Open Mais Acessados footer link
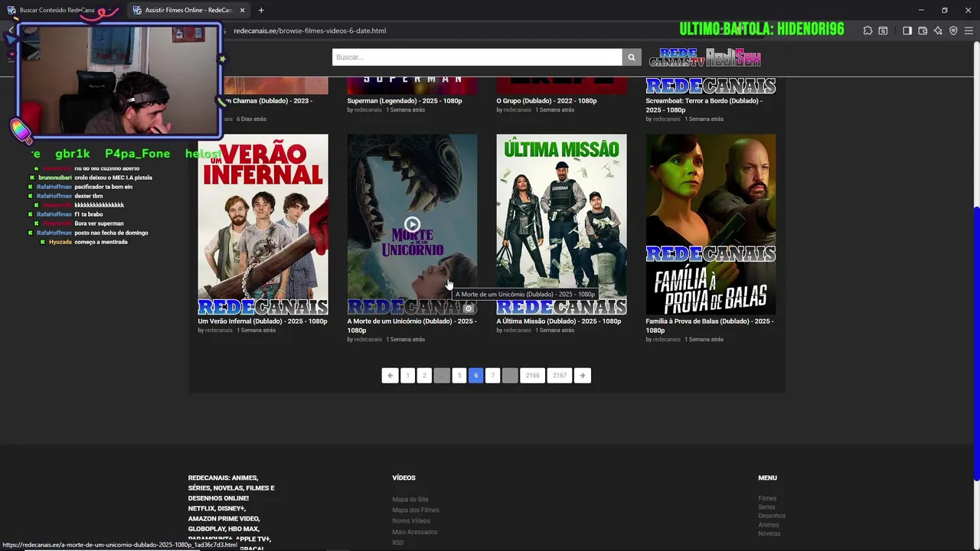The height and width of the screenshot is (551, 980). [x=415, y=532]
